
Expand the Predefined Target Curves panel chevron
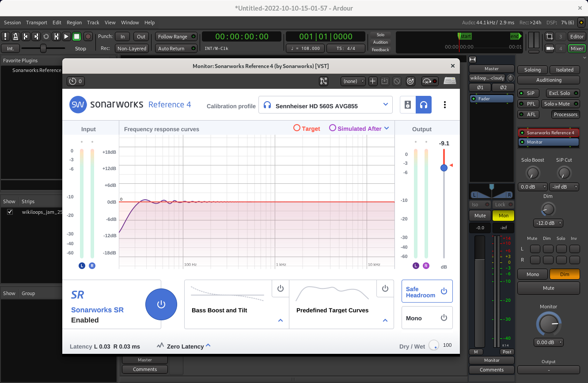[x=385, y=320]
